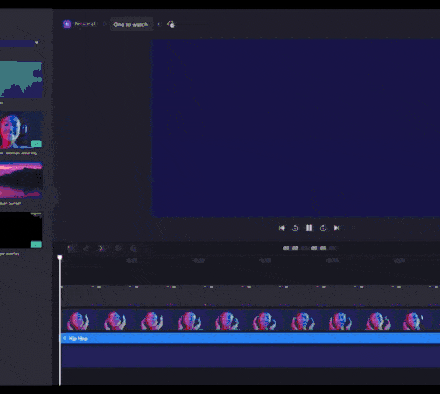Click green badge on black video thumbnail
Image resolution: width=440 pixels, height=394 pixels.
(36, 245)
